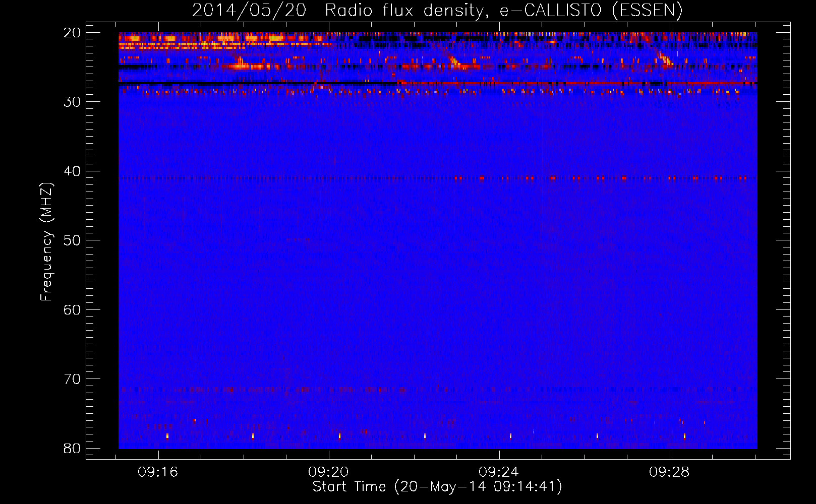Click the '80' frequency axis label
Viewport: 816px width, 504px height.
pos(72,449)
